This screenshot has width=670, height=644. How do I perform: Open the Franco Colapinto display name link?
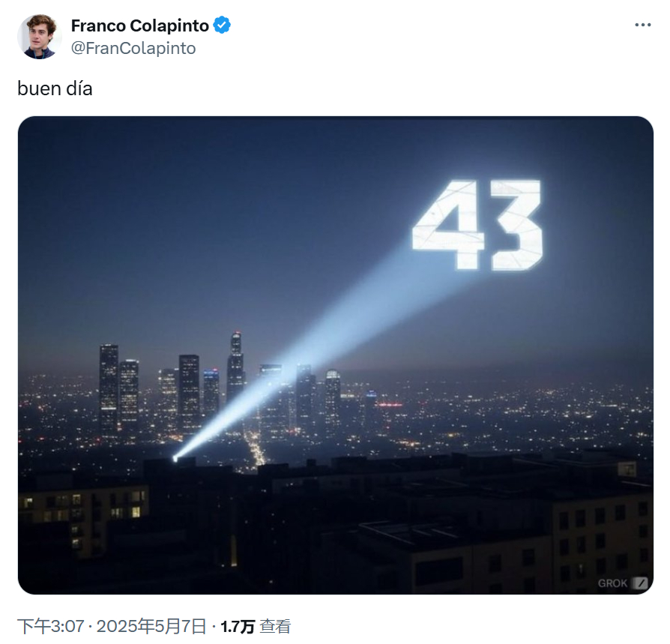coord(139,25)
